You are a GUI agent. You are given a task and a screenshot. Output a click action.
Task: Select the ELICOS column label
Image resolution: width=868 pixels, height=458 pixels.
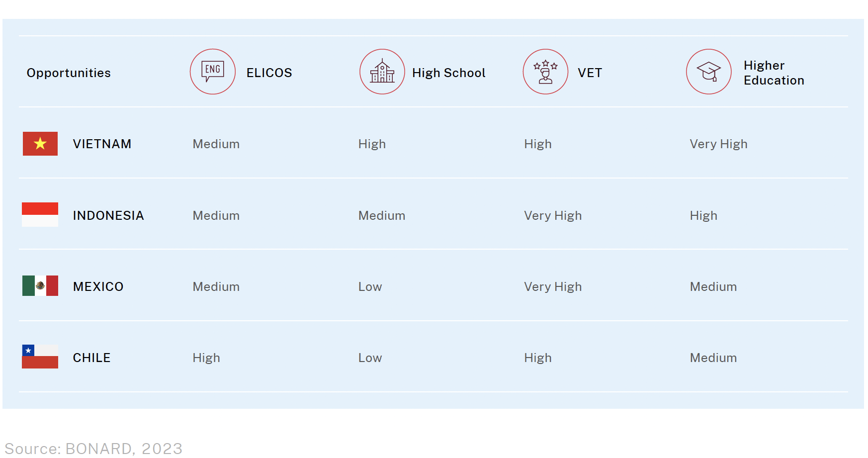point(269,73)
